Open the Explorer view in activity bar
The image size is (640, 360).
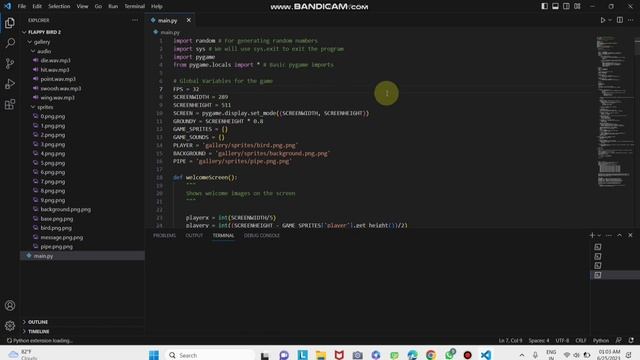click(x=10, y=23)
